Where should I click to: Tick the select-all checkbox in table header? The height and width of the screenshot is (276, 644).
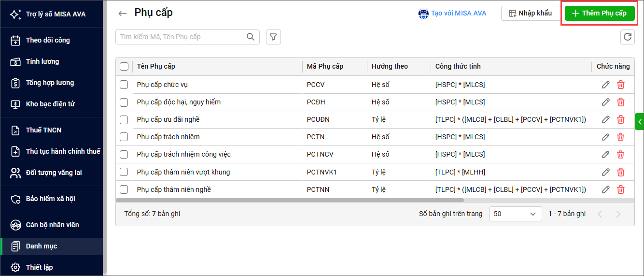click(124, 67)
